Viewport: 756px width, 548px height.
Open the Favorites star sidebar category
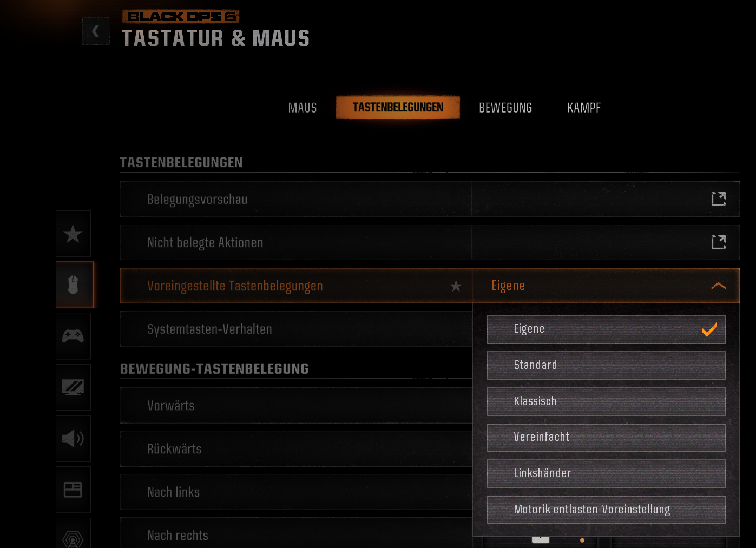[73, 234]
